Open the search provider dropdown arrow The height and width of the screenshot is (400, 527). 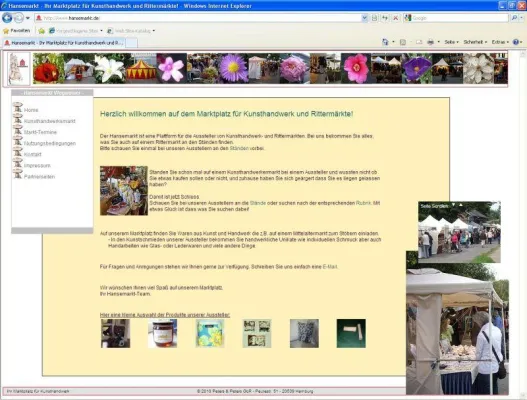click(522, 18)
